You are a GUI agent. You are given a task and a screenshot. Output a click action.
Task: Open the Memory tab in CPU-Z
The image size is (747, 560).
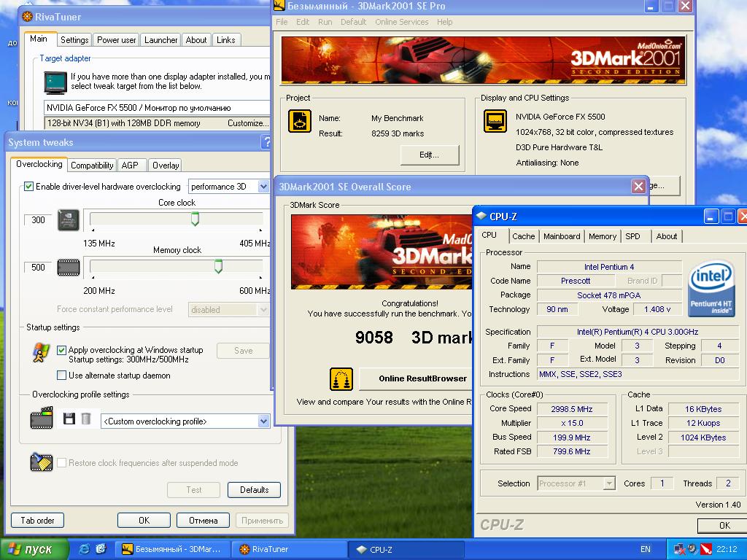point(602,236)
